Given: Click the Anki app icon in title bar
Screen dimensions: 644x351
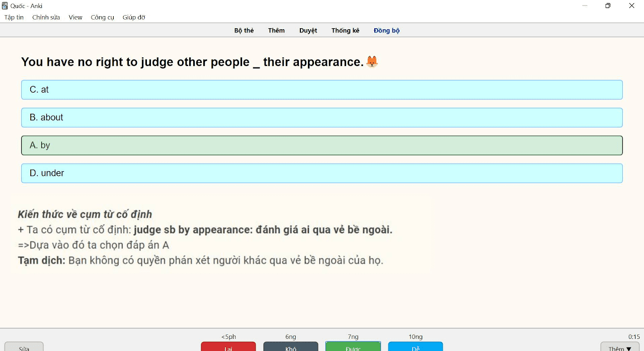Looking at the screenshot, I should (x=5, y=6).
